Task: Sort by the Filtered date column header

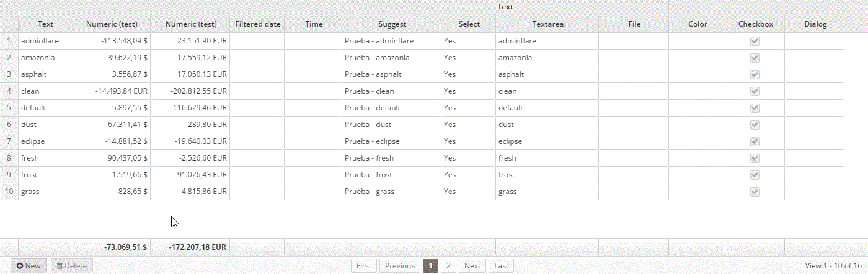Action: 258,24
